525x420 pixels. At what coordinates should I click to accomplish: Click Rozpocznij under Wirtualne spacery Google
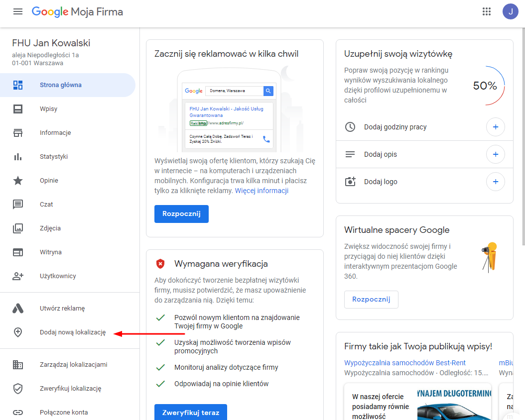click(371, 300)
